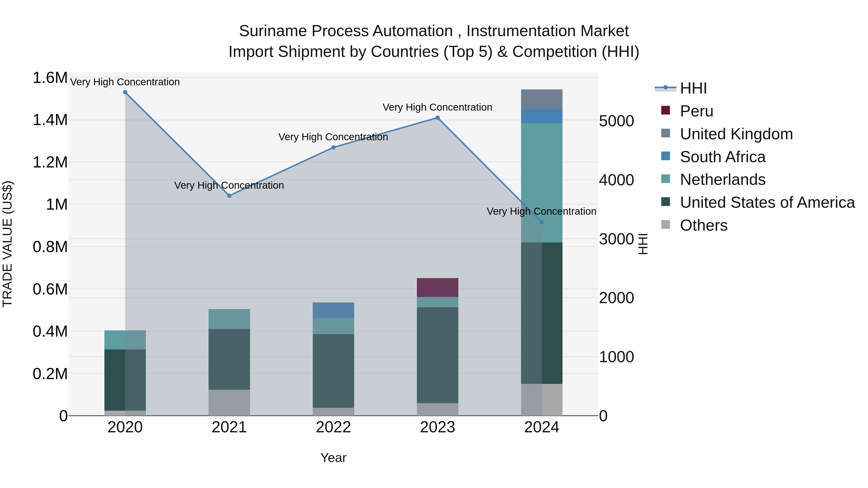
Task: Click Very High Concentration label above 2023
Action: (x=437, y=107)
